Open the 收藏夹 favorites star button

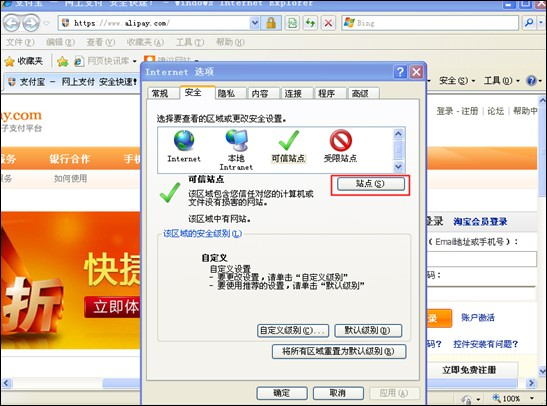click(24, 61)
